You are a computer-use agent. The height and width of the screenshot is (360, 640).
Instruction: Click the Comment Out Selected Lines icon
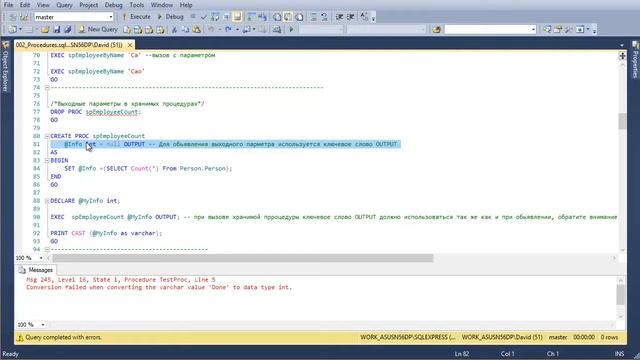tap(313, 17)
